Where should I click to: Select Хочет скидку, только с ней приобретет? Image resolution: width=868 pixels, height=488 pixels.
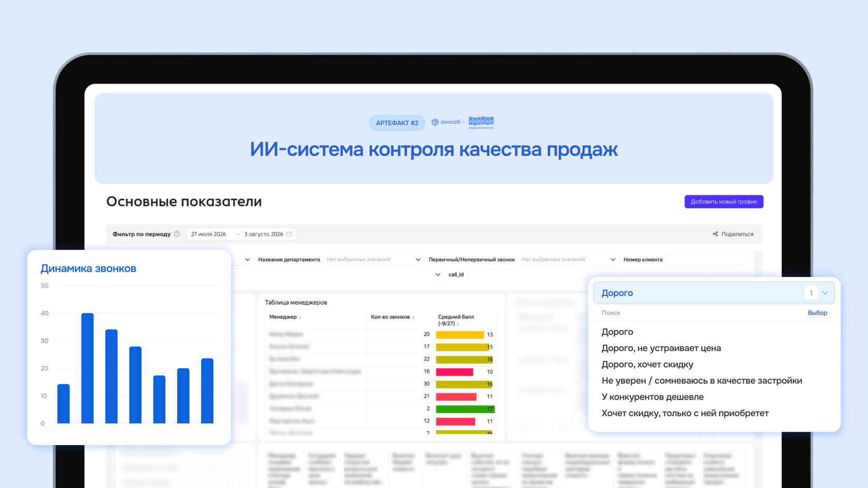(685, 413)
